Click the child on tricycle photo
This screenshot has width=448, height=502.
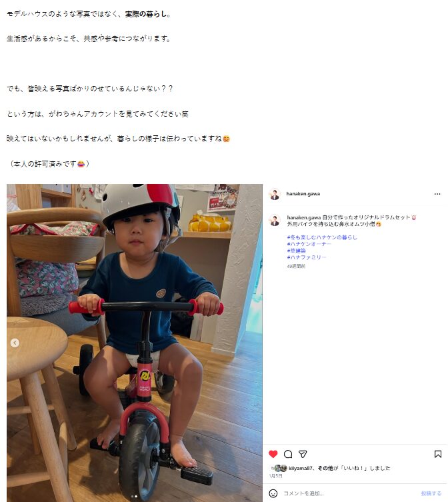(x=135, y=343)
